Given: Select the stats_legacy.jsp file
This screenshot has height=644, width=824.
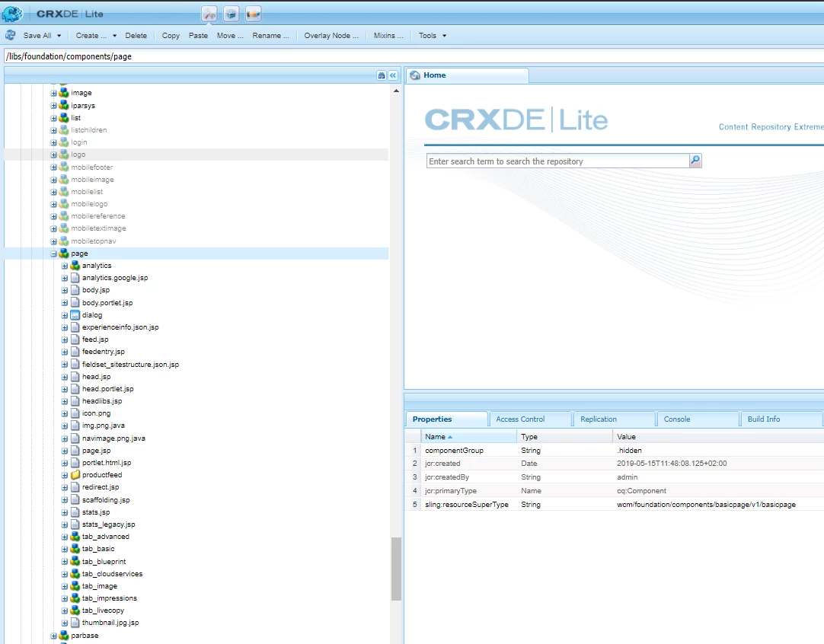Looking at the screenshot, I should coord(108,524).
